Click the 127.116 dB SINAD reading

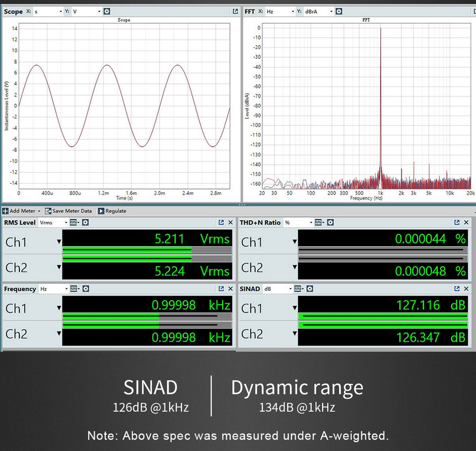point(431,305)
